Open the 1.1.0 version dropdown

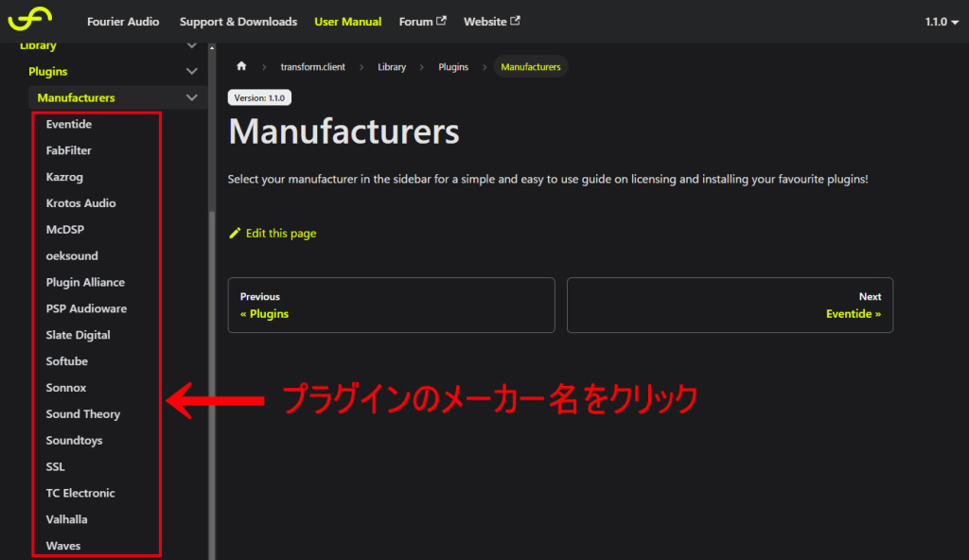point(942,22)
